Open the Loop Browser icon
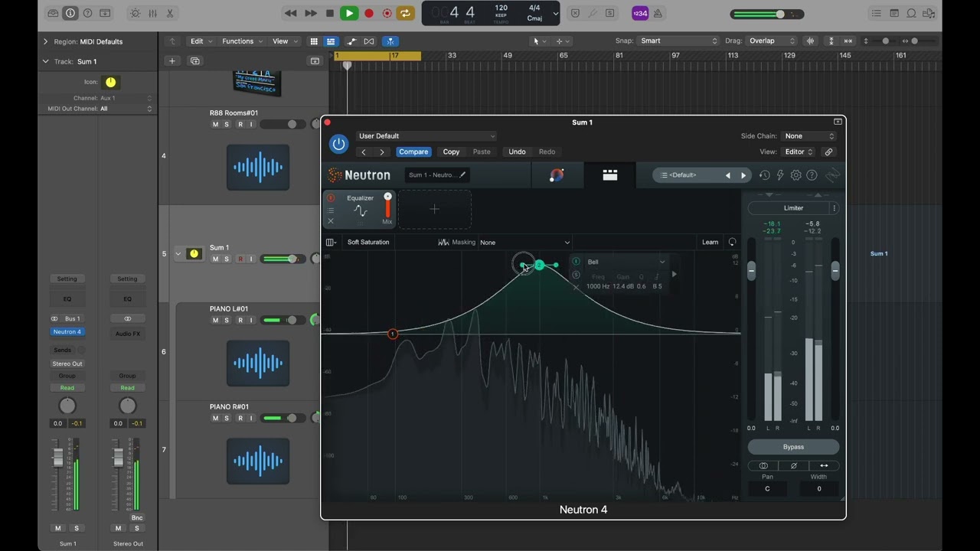 tap(911, 13)
